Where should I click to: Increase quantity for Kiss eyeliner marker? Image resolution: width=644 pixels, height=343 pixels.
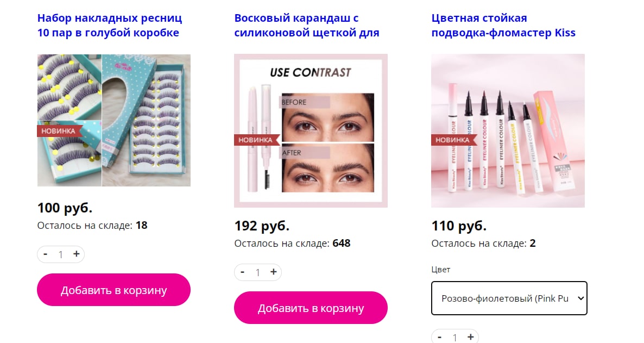[x=471, y=337]
